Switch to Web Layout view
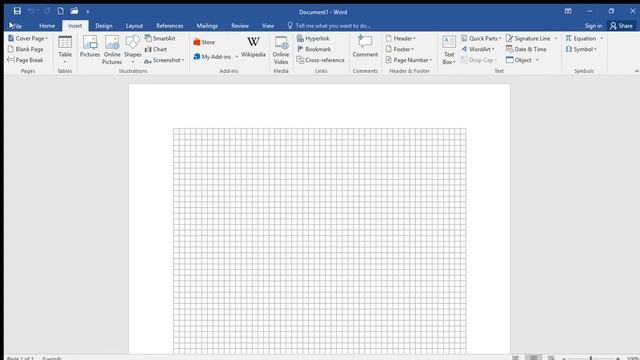This screenshot has height=360, width=640. (551, 358)
